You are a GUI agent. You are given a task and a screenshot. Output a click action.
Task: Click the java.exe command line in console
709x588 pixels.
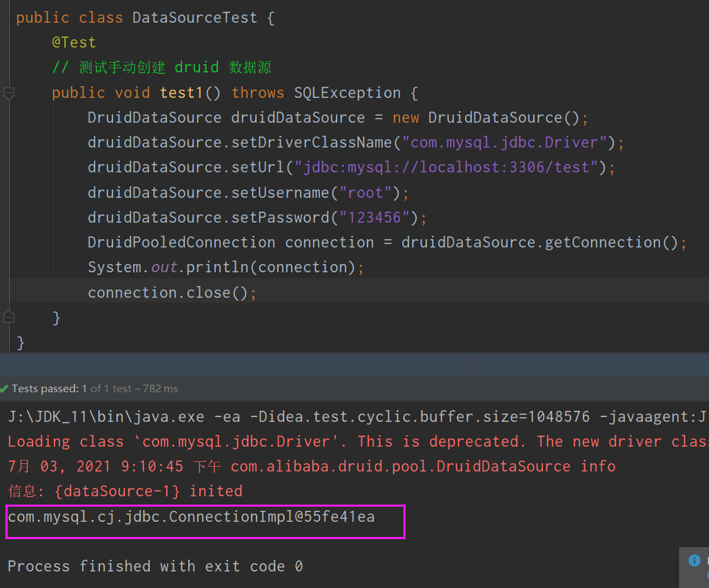(x=357, y=417)
